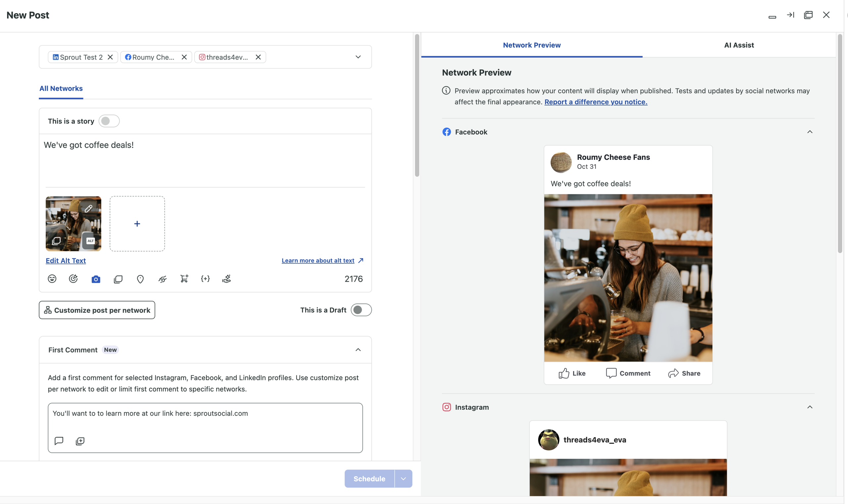
Task: Open Learn more about alt text link
Action: [323, 260]
